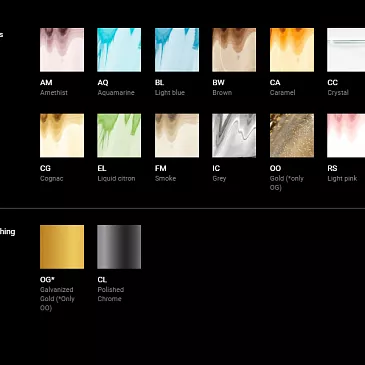Viewport: 365px width, 365px height.
Task: Select the Cognac CG glass swatch
Action: point(62,135)
